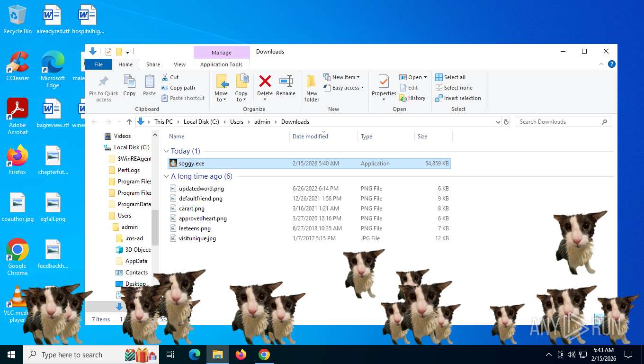Open the File tab

tap(98, 64)
